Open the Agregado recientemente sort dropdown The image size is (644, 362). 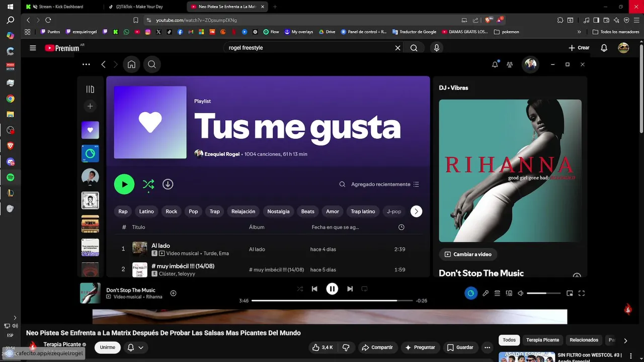tap(385, 184)
